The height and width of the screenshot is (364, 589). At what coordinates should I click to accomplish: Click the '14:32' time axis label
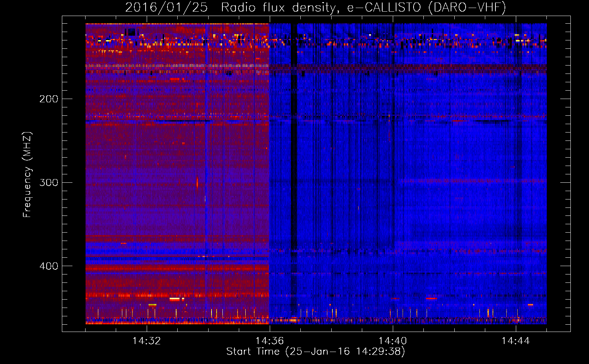(147, 341)
